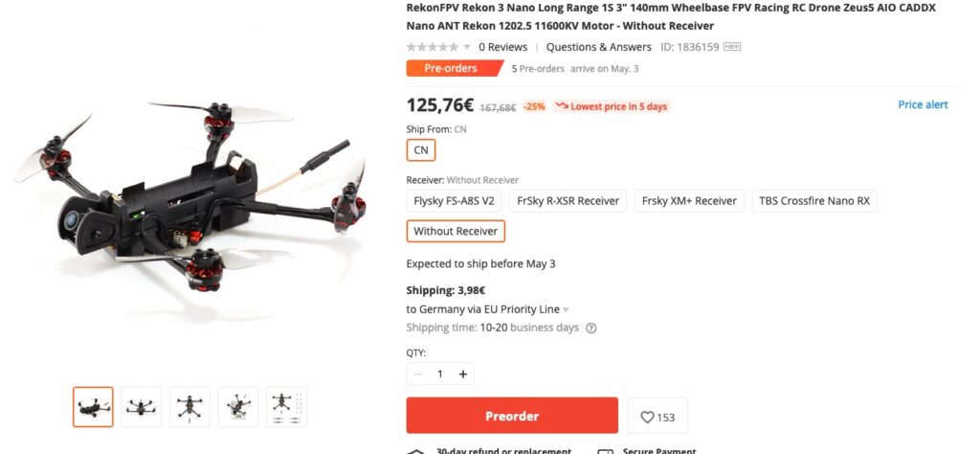Add item to wishlist via heart icon
The width and height of the screenshot is (980, 454).
(657, 417)
